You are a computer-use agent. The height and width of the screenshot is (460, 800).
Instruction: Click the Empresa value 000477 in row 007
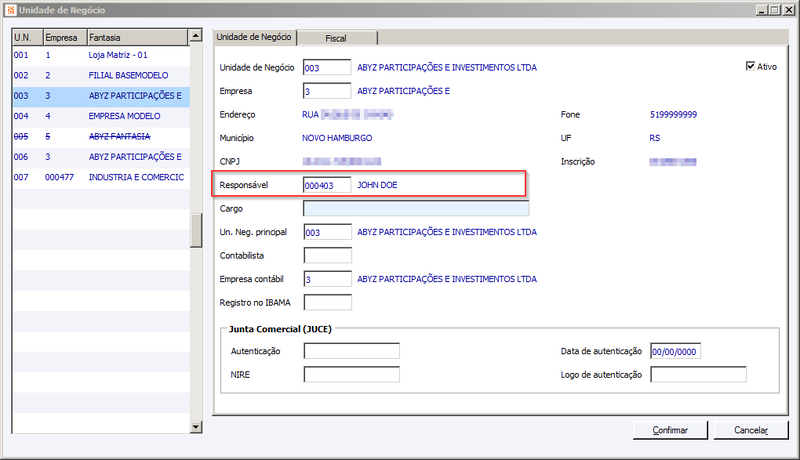[59, 177]
